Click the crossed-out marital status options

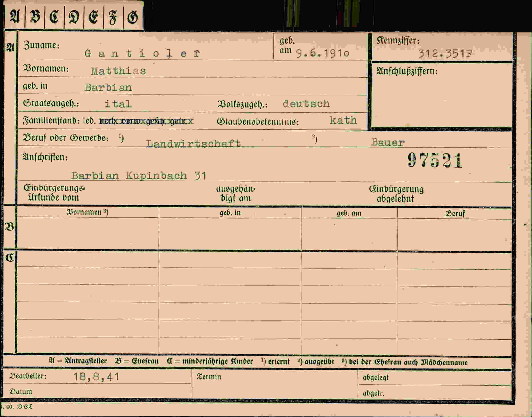[146, 121]
